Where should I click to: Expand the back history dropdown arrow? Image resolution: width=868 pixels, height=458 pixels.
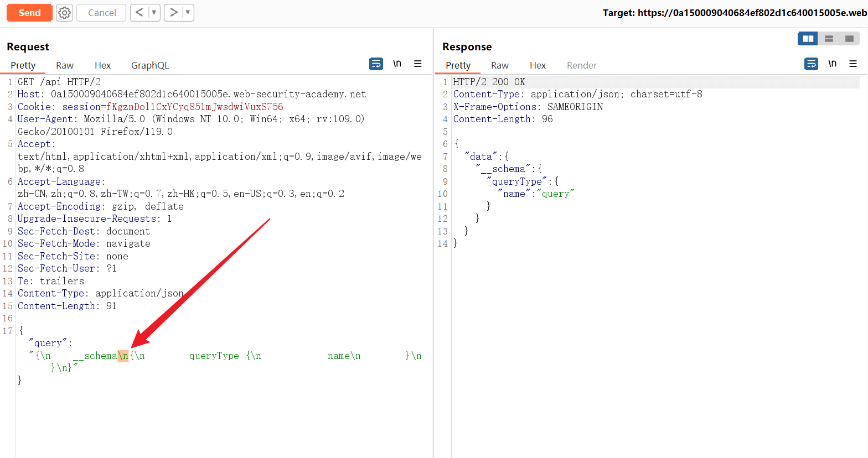(x=154, y=13)
